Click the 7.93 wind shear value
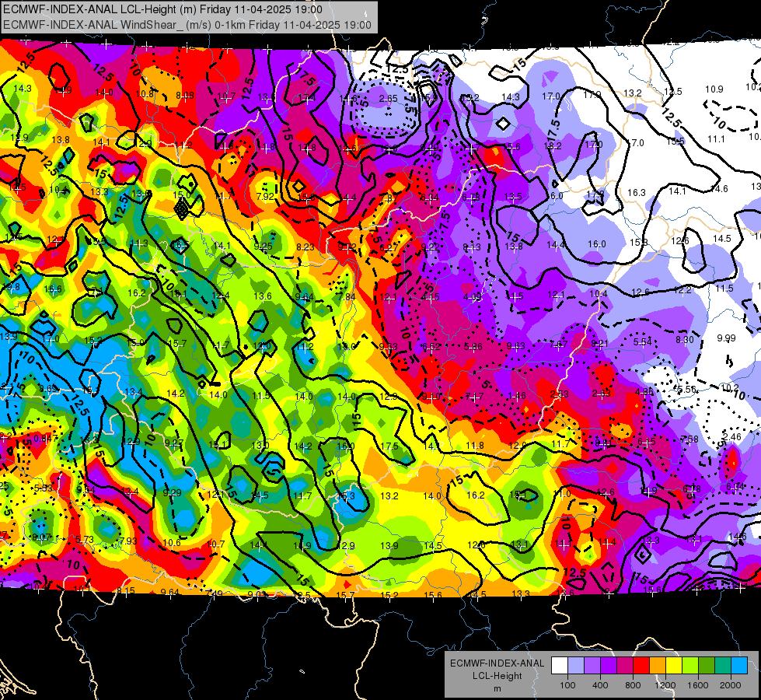Screen dimensions: 761x700 pos(127,541)
